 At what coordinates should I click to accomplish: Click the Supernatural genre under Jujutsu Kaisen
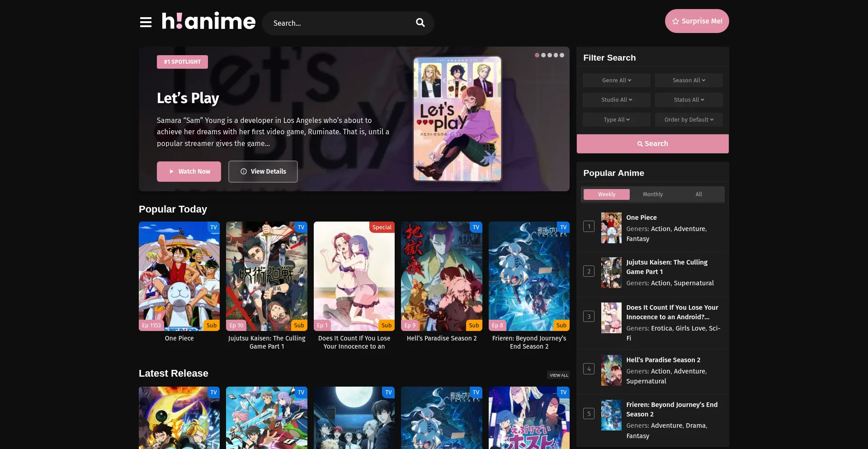tap(693, 283)
